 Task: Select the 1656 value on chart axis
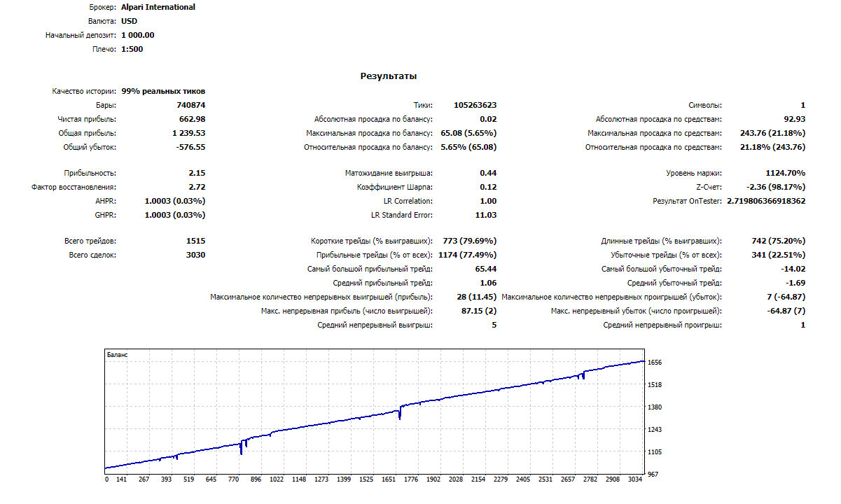656,363
